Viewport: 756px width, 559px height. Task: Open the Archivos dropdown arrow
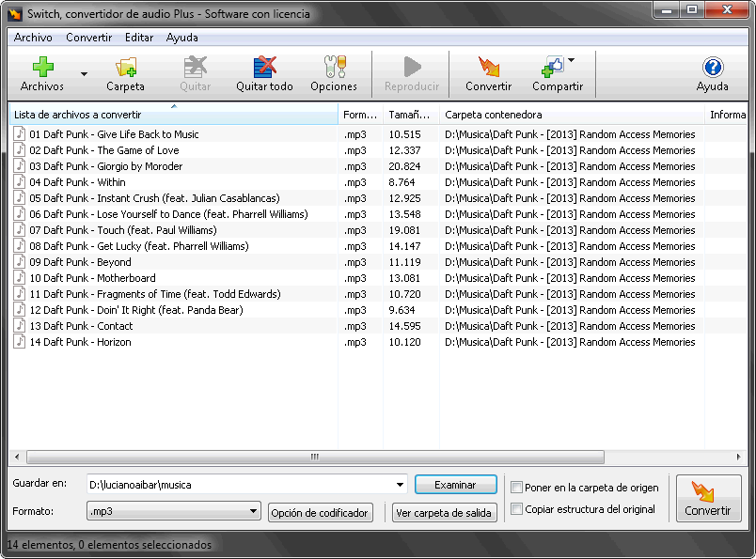(84, 74)
